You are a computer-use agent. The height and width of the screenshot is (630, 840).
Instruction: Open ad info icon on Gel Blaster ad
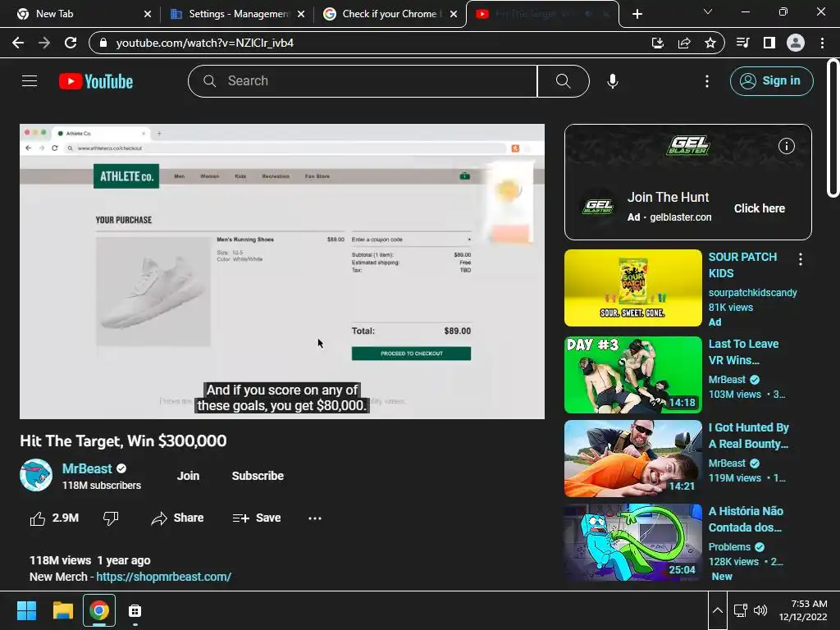[786, 146]
